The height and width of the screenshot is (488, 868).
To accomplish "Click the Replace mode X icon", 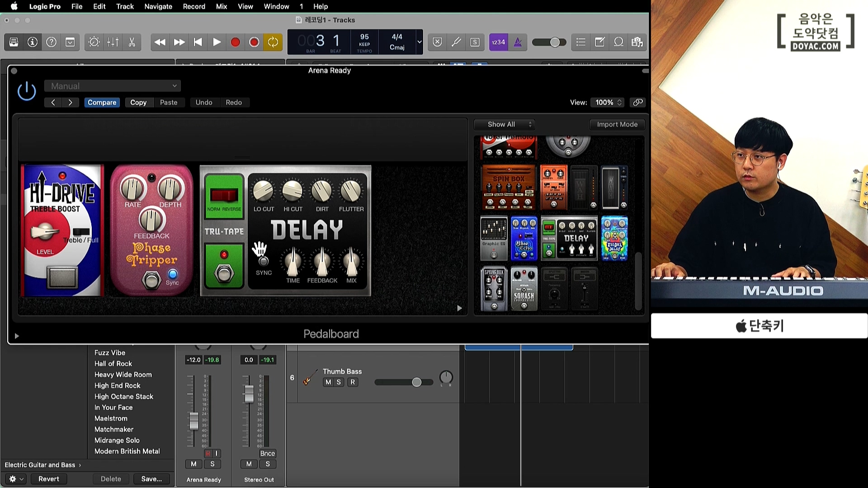I will click(x=437, y=42).
